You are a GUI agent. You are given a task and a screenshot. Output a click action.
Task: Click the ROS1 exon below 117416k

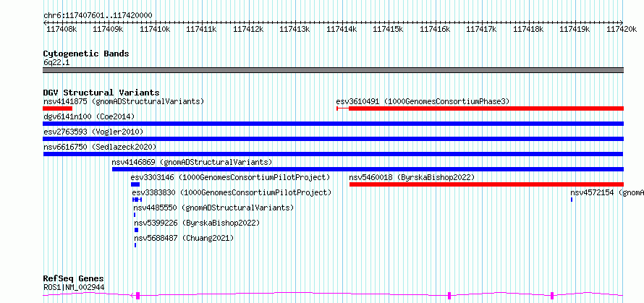[449, 295]
